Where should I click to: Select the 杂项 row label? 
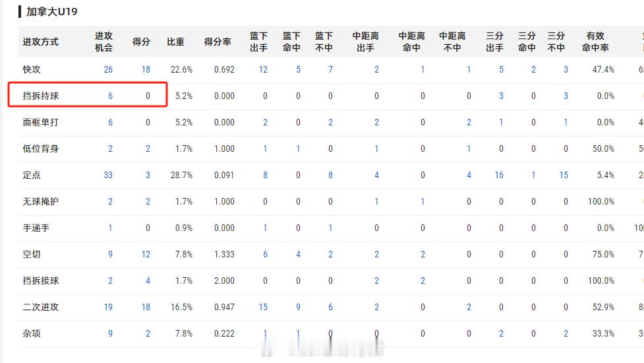(x=32, y=333)
